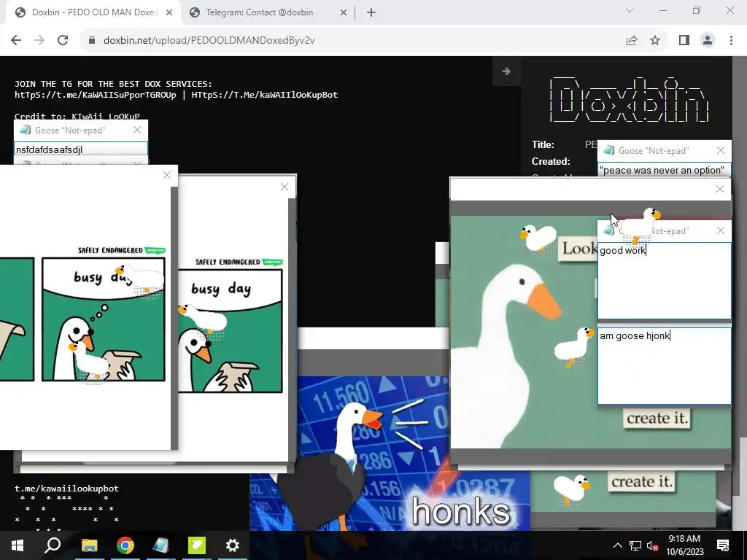Image resolution: width=747 pixels, height=560 pixels.
Task: Click the Doxbin ASCII logo
Action: point(629,99)
